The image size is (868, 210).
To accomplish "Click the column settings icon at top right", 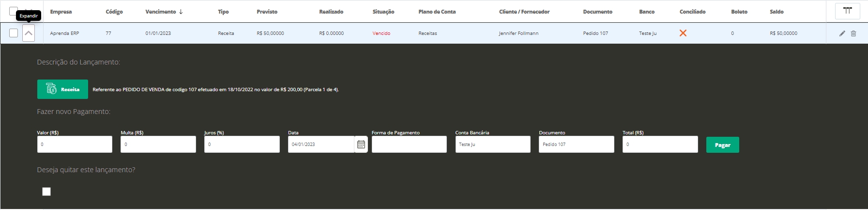I will click(x=847, y=11).
